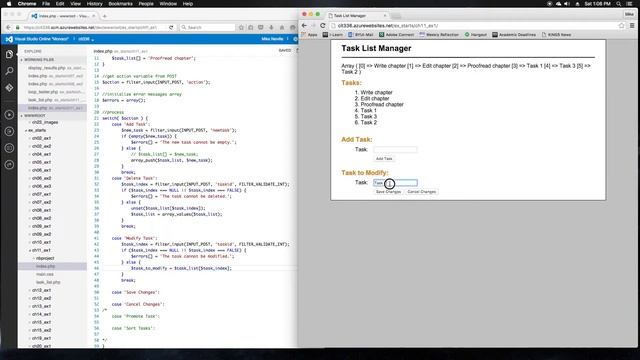Open the Apps bookmark shortcut

(309, 35)
